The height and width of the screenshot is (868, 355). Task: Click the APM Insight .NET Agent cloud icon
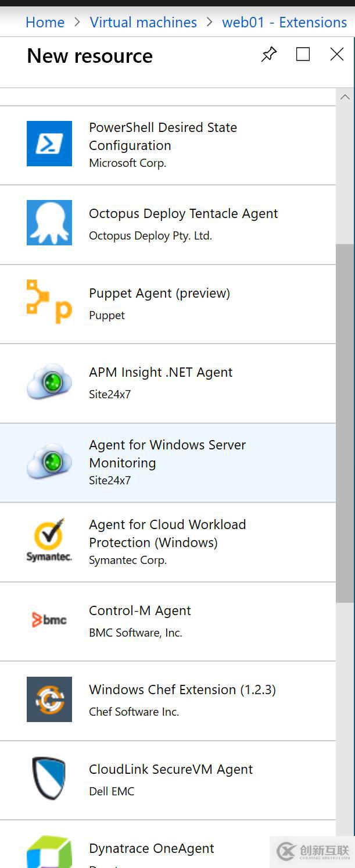click(x=49, y=381)
